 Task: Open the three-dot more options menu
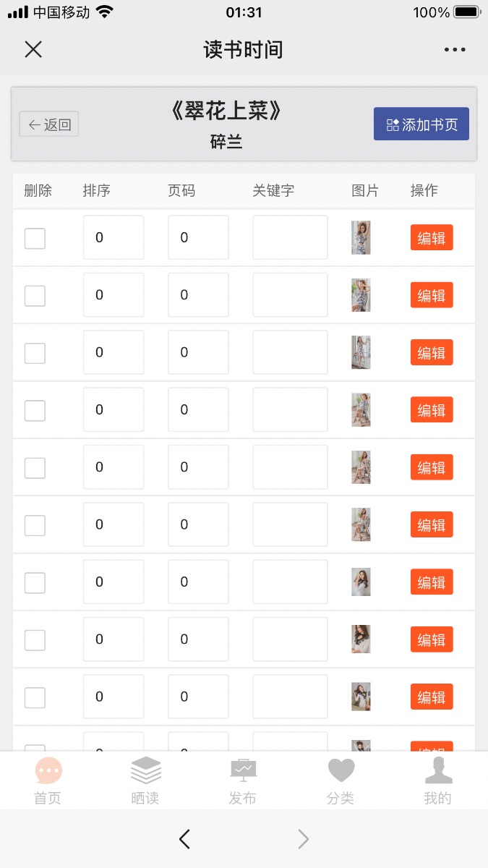tap(455, 50)
